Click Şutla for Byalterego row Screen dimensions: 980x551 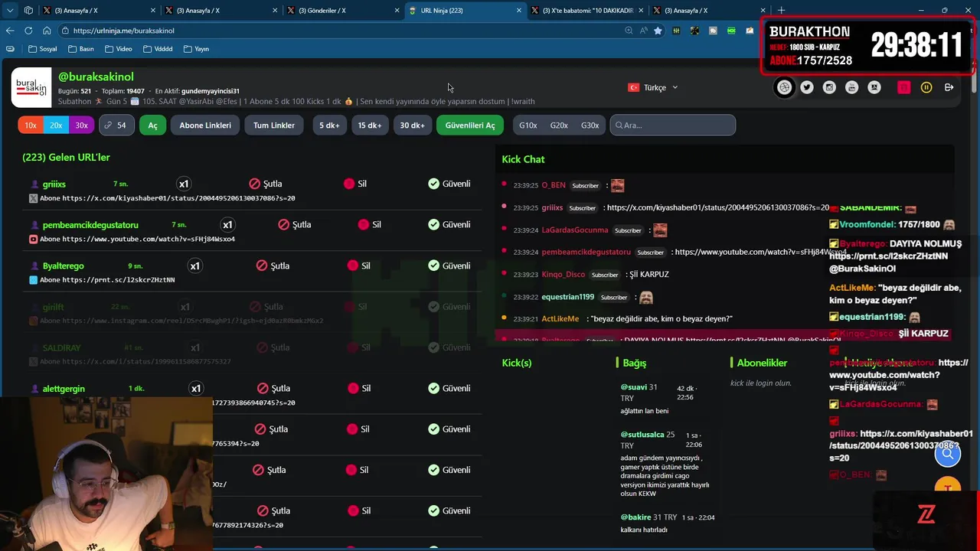tap(273, 266)
